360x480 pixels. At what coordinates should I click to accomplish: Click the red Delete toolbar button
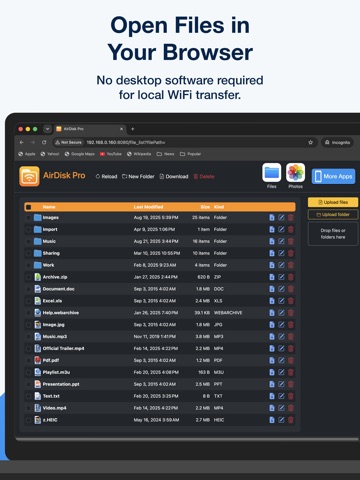click(x=204, y=176)
